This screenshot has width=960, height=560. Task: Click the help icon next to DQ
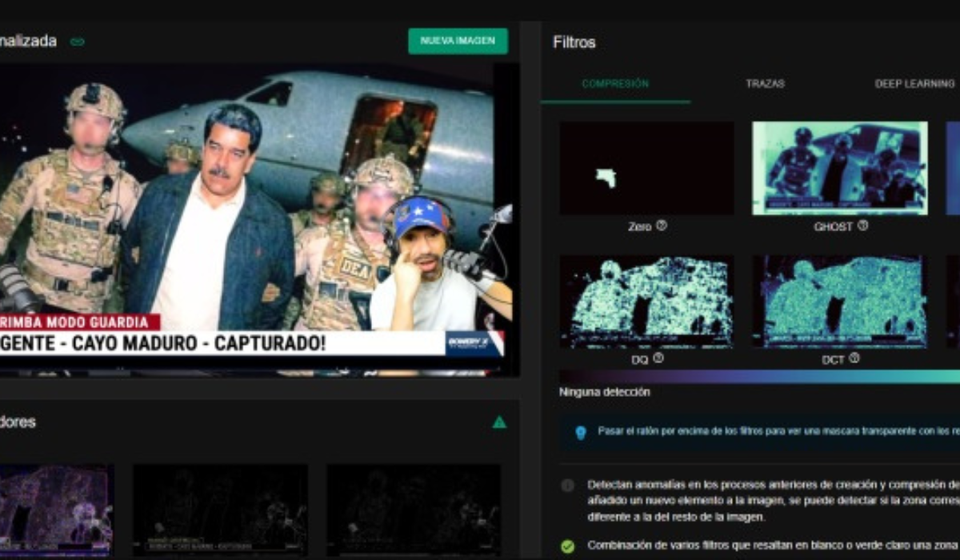(x=658, y=358)
